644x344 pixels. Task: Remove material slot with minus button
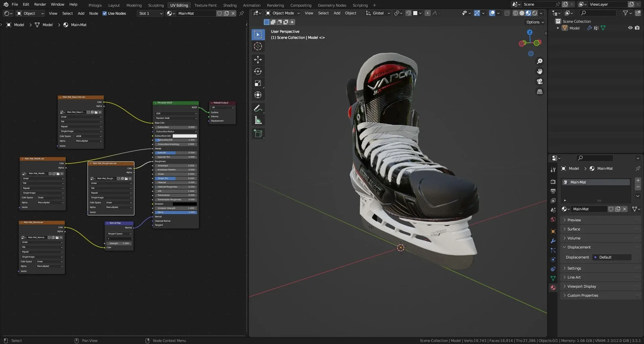638,187
